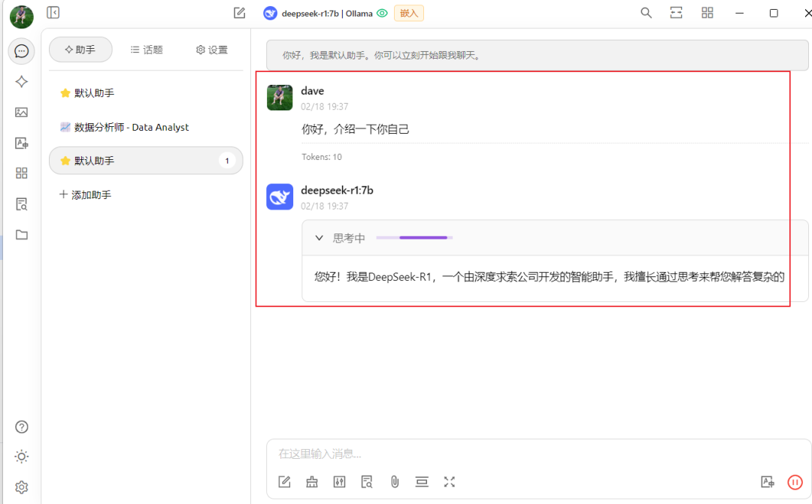Toggle the narrow mode icon in top bar
This screenshot has width=812, height=504.
coord(677,13)
